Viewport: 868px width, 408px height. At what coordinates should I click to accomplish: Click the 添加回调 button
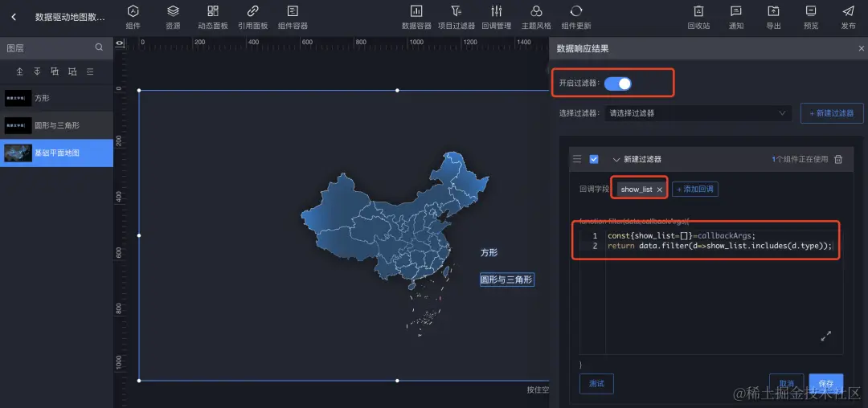click(695, 189)
